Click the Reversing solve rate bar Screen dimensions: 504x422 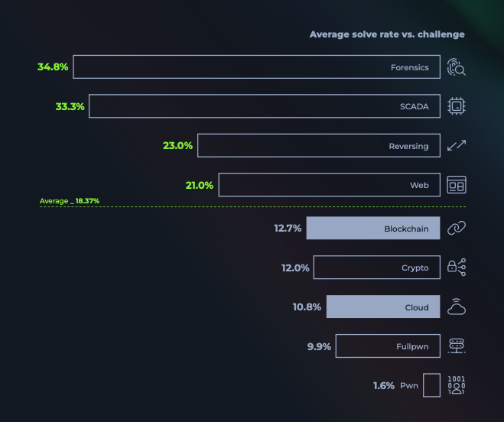coord(319,145)
